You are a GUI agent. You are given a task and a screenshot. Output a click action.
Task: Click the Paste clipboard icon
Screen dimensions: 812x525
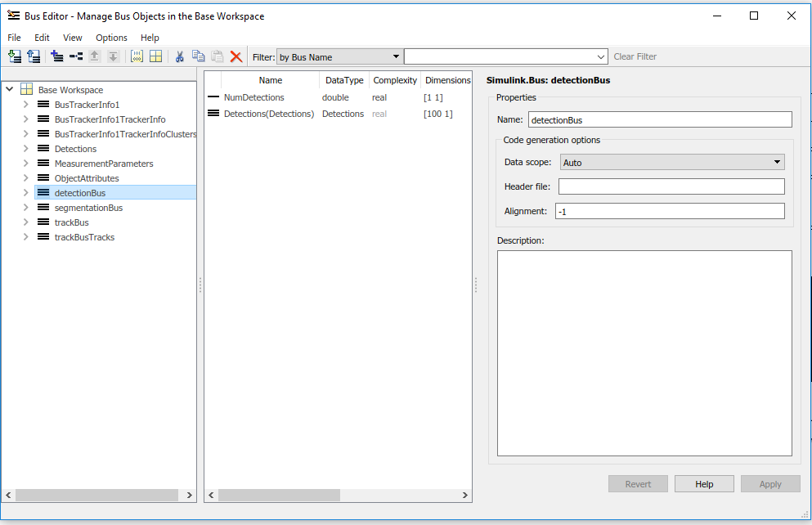click(x=218, y=56)
